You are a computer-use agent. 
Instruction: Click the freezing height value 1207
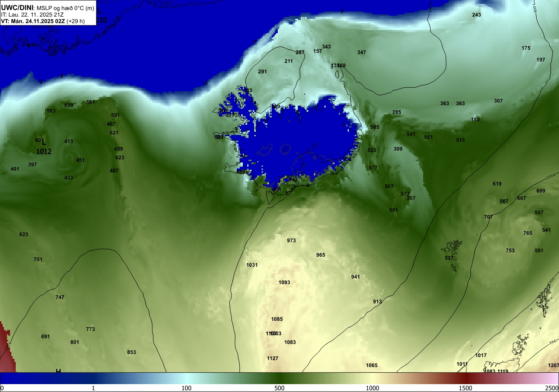point(553,365)
